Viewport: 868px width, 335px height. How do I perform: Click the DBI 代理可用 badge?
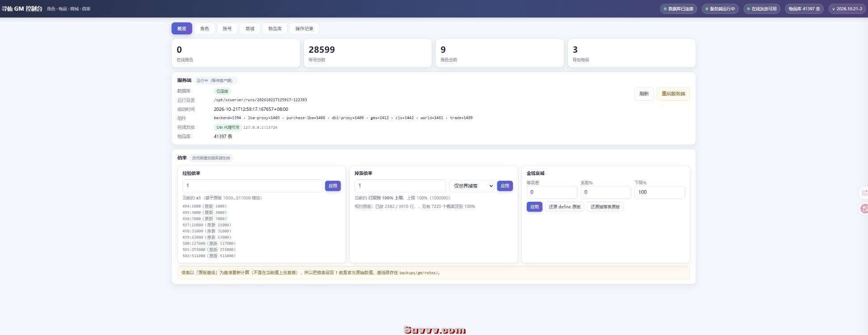pyautogui.click(x=228, y=127)
